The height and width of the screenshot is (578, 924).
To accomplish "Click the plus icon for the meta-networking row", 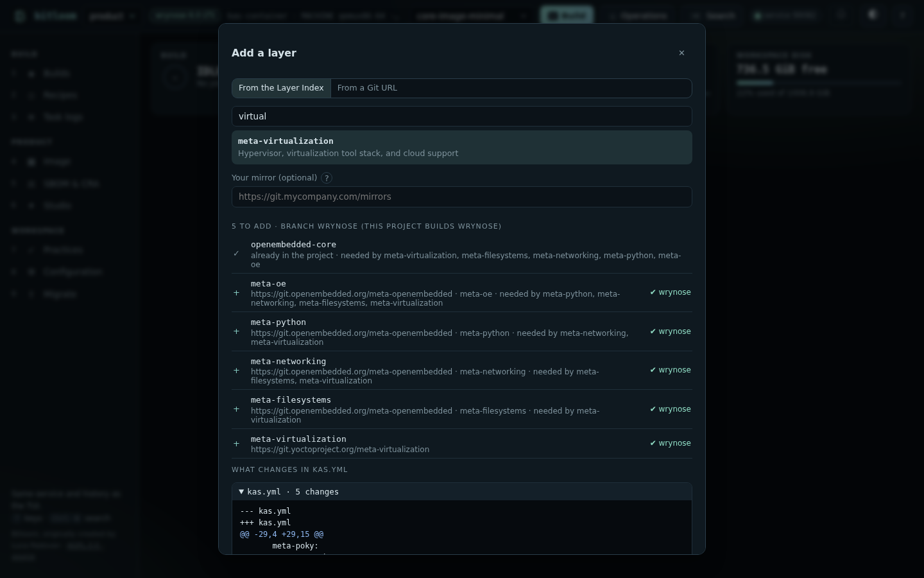I will (x=236, y=371).
